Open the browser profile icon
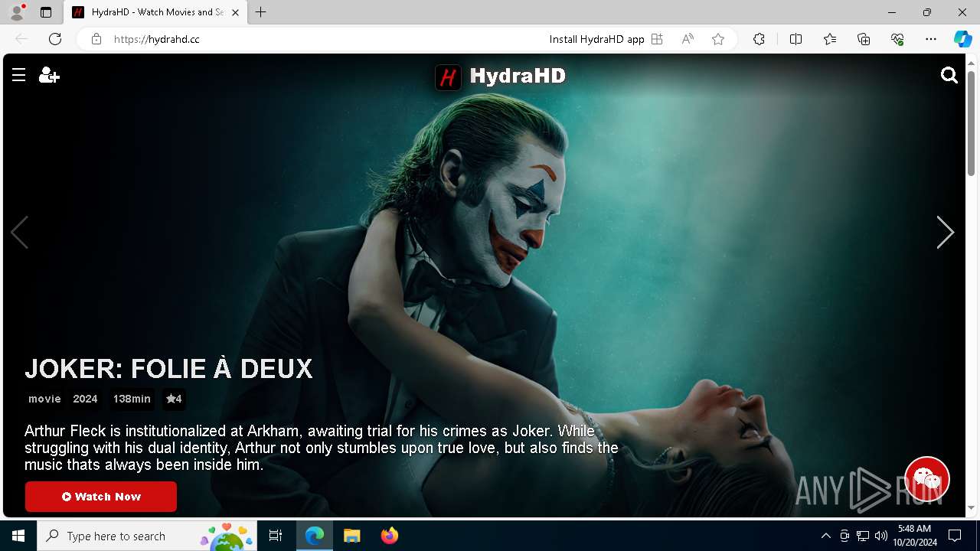Screen dimensions: 980x551 (x=16, y=12)
